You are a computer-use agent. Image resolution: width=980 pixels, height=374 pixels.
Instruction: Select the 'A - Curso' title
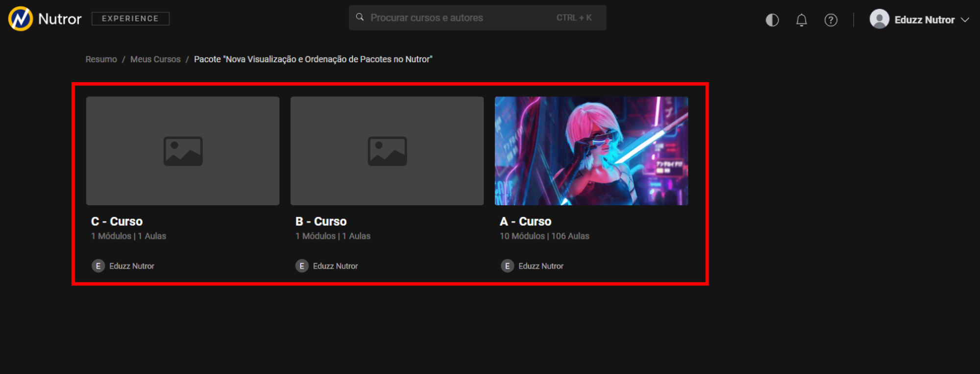pyautogui.click(x=525, y=222)
